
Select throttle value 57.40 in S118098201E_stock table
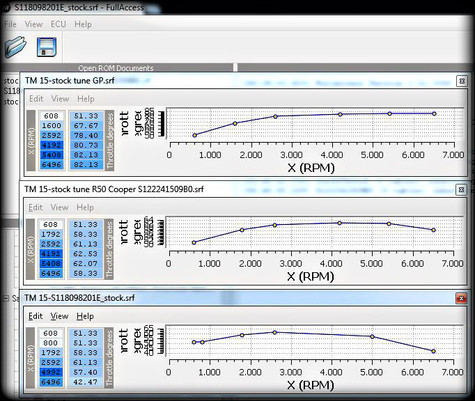[x=85, y=372]
